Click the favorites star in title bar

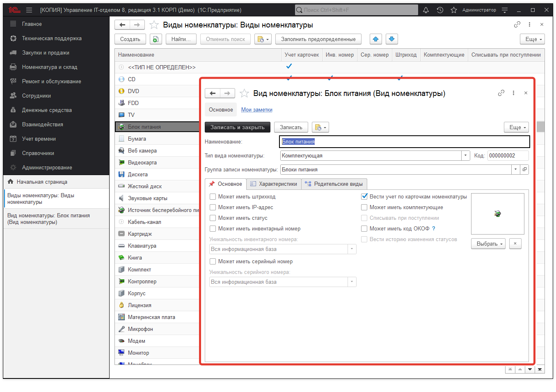tap(453, 10)
